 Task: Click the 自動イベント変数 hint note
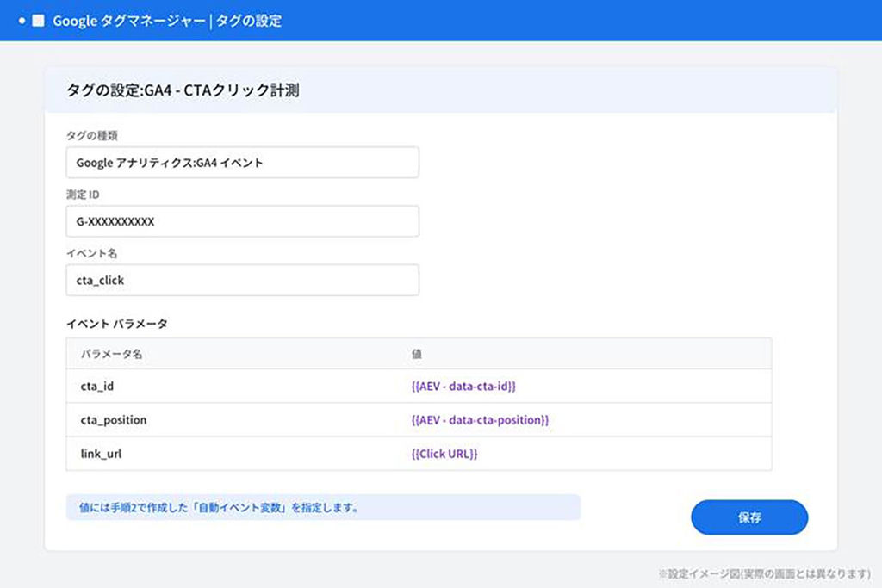pyautogui.click(x=323, y=507)
